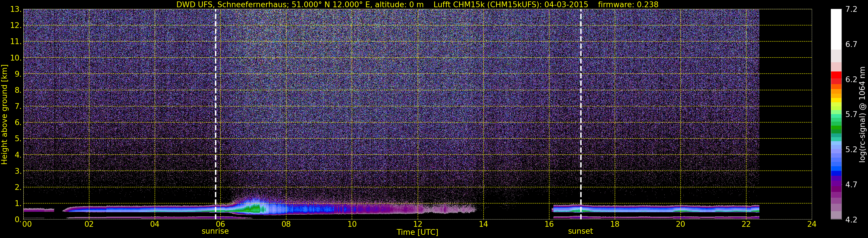Click the 7.2 tick label on the colorbar
This screenshot has height=238, width=868.
pos(851,9)
